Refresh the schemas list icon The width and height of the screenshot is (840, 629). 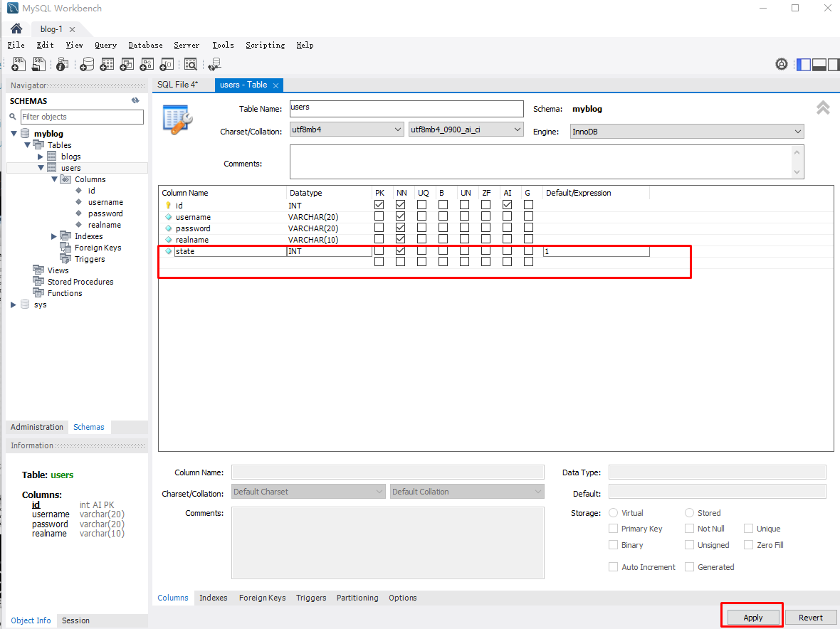[135, 100]
